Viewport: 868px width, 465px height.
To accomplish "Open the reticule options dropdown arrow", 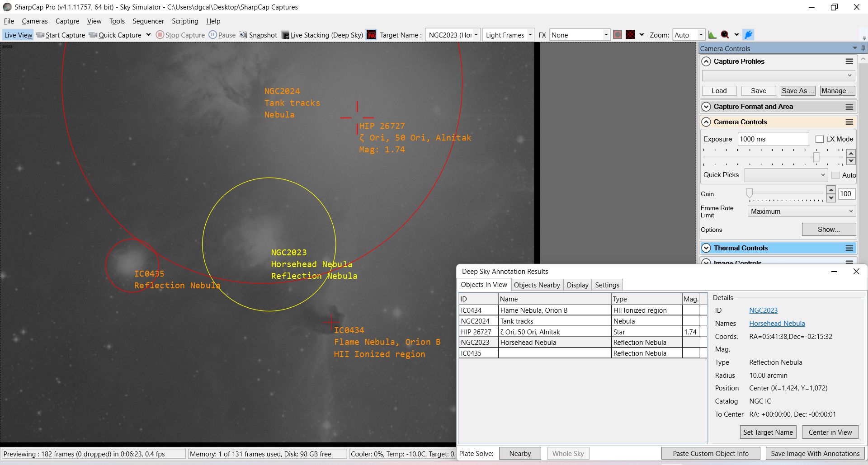I will [642, 34].
